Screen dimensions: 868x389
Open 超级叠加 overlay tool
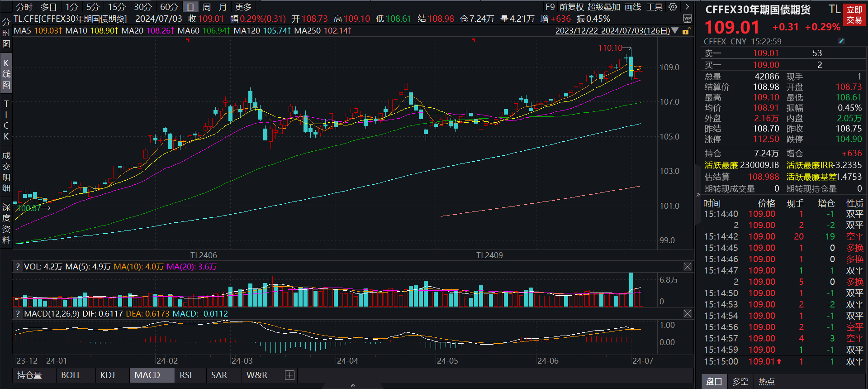[x=604, y=7]
